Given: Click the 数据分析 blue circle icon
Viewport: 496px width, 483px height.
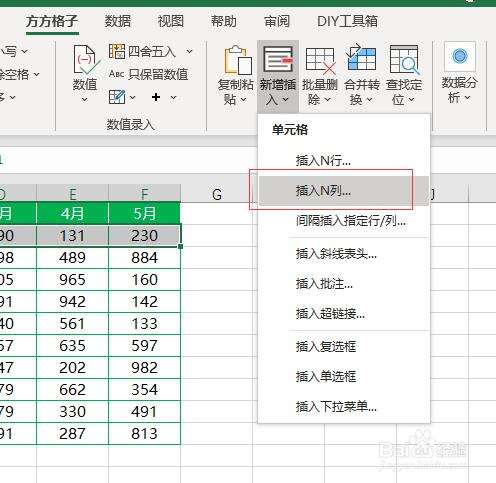Looking at the screenshot, I should [460, 56].
